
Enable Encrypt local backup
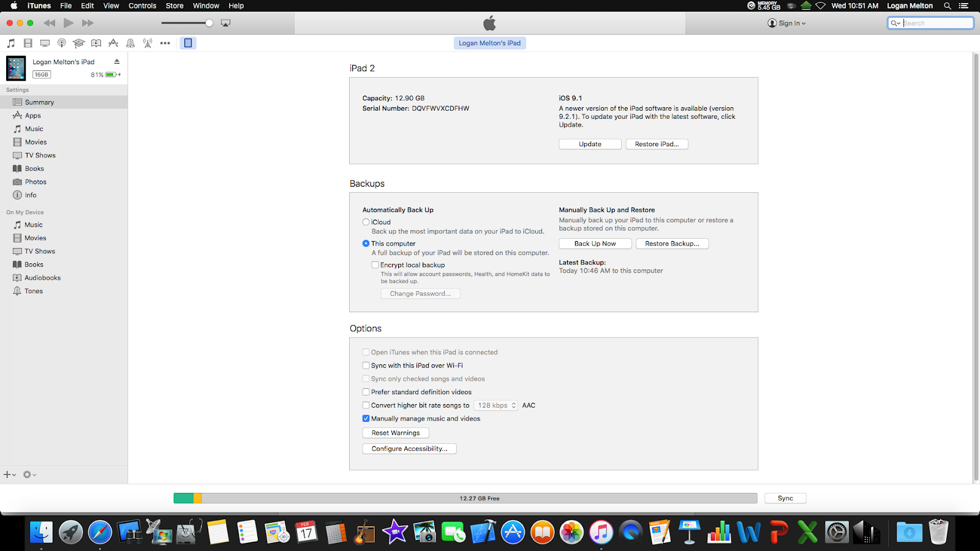[375, 265]
